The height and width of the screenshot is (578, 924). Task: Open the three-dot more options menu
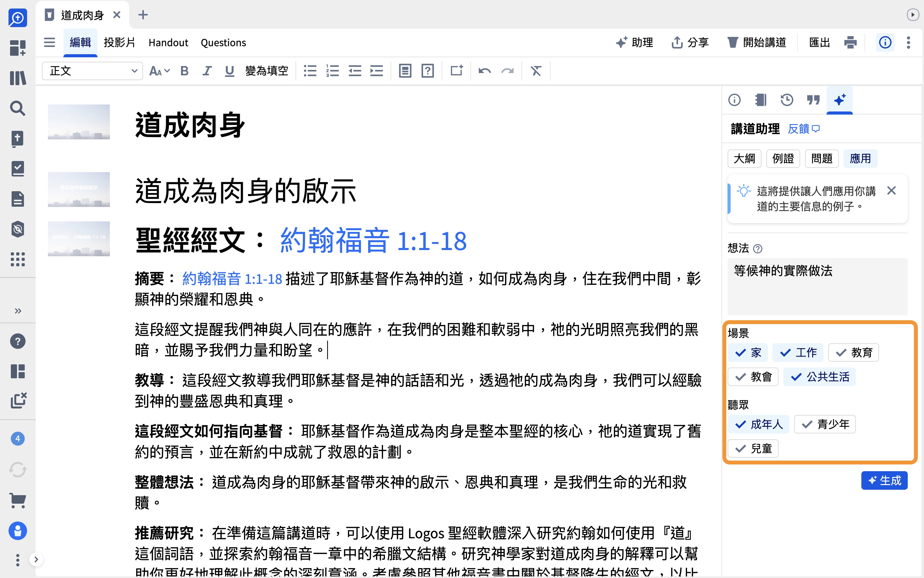tap(909, 42)
